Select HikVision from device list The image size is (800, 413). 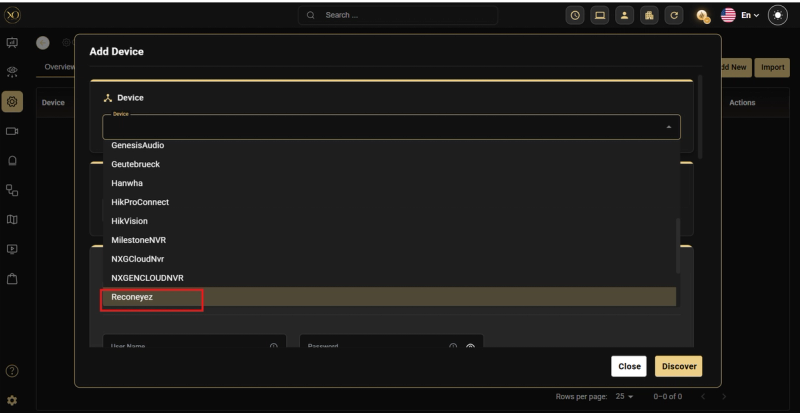[x=390, y=221]
